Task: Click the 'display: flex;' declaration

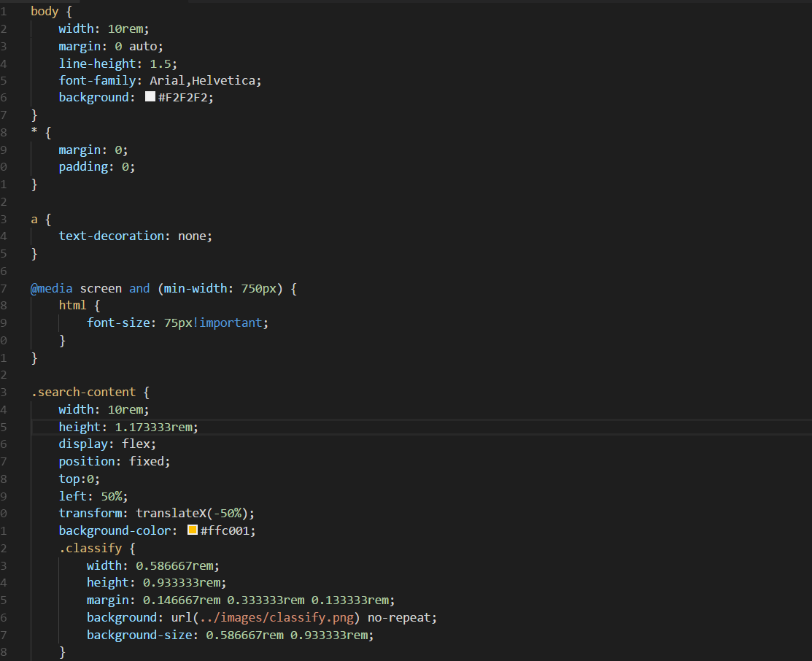Action: (107, 444)
